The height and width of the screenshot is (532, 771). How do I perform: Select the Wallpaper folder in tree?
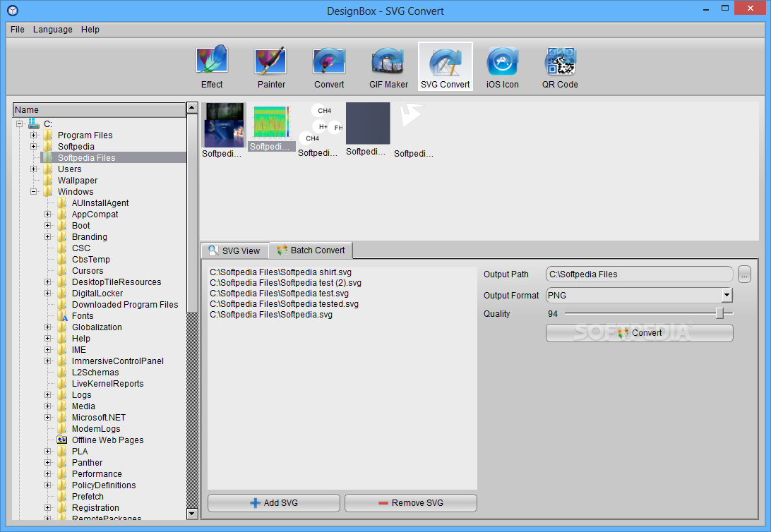77,181
